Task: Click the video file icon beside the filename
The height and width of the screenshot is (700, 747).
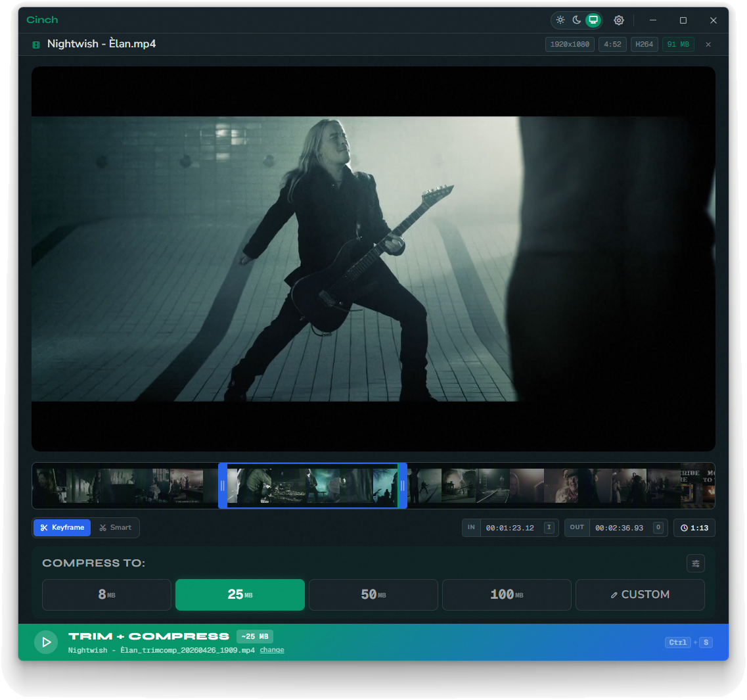Action: [x=36, y=44]
